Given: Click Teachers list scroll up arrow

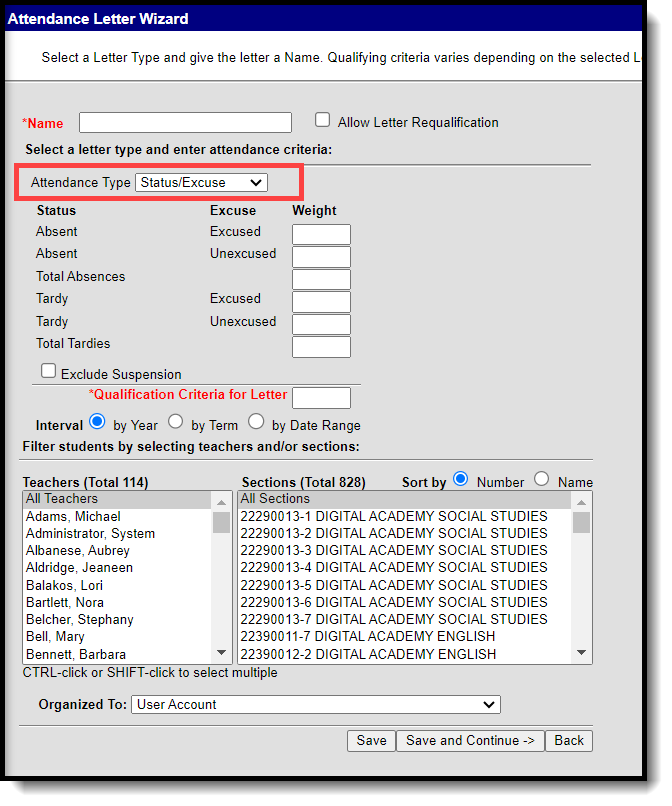Looking at the screenshot, I should [222, 502].
